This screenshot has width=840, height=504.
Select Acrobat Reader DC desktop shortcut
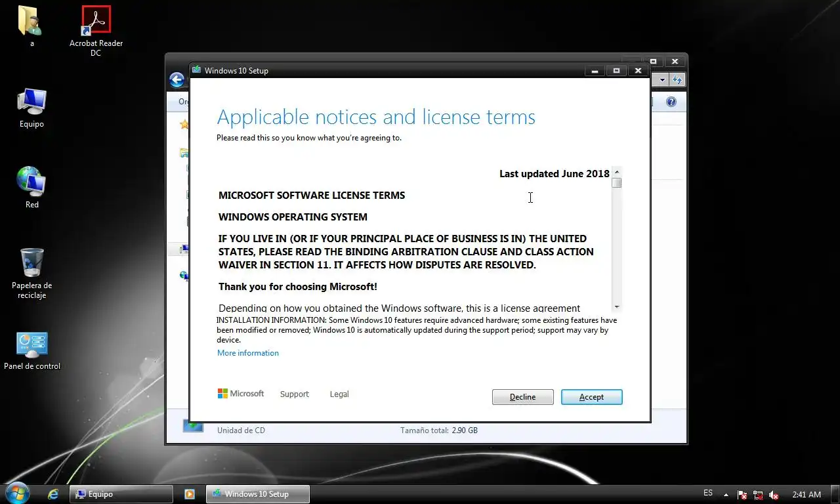[x=96, y=30]
